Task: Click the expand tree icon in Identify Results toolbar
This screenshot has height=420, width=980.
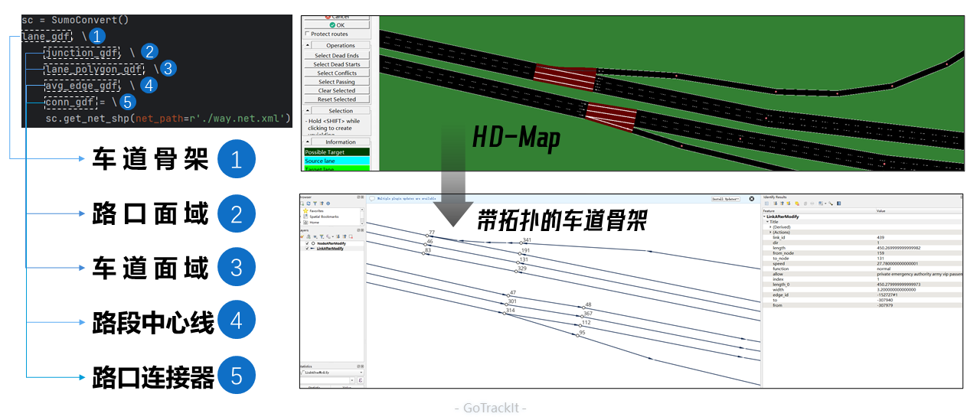Action: point(776,203)
